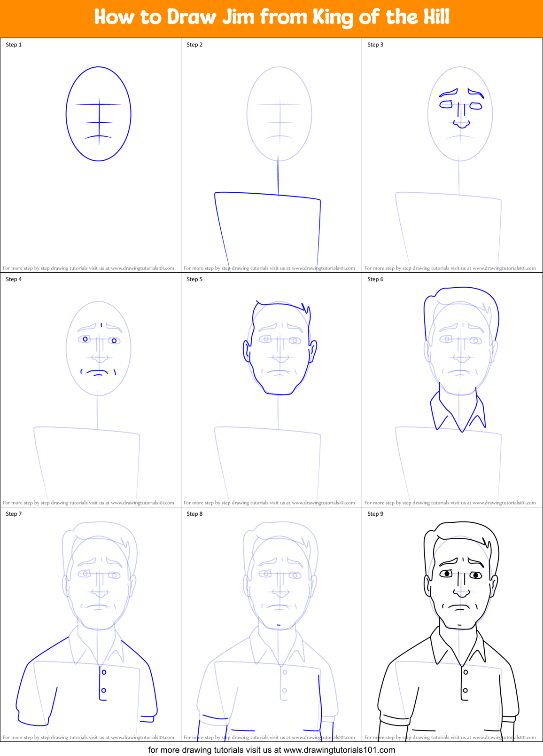The image size is (543, 756).
Task: Click the website credit line under Step 1
Action: [x=88, y=268]
